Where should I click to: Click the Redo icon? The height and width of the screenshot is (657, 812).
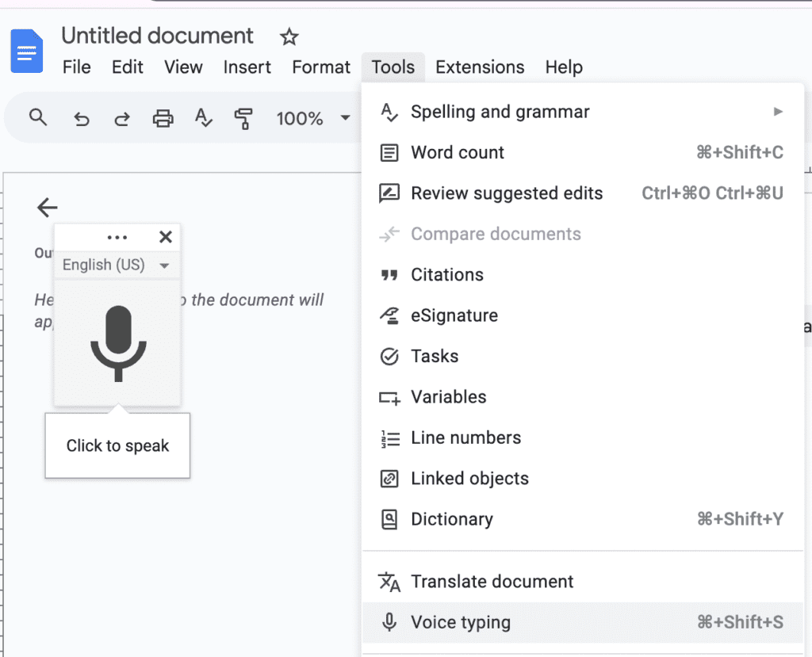click(121, 118)
